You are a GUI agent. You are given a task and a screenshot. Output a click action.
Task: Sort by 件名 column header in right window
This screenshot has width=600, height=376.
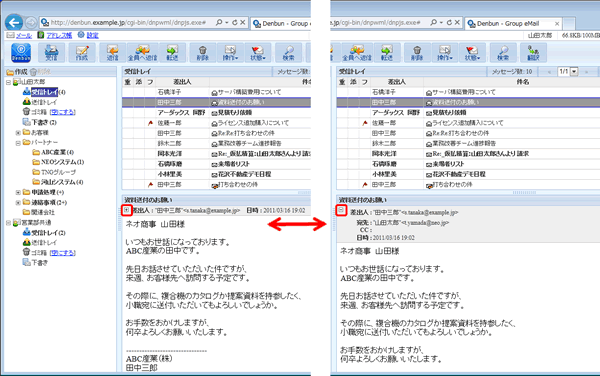coord(523,82)
